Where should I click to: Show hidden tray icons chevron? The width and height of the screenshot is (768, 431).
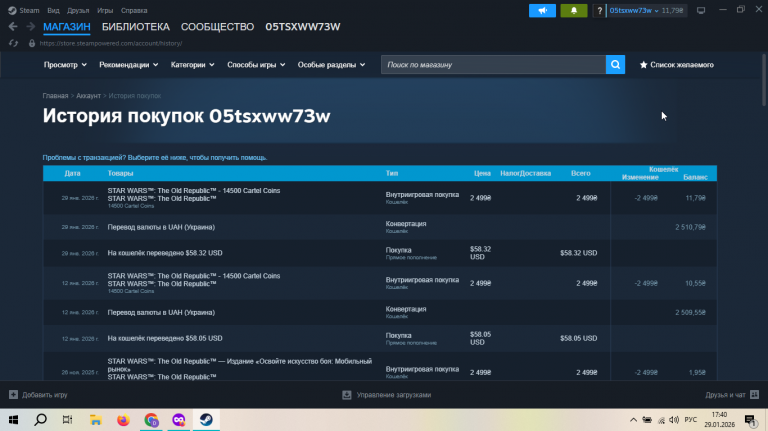(633, 420)
